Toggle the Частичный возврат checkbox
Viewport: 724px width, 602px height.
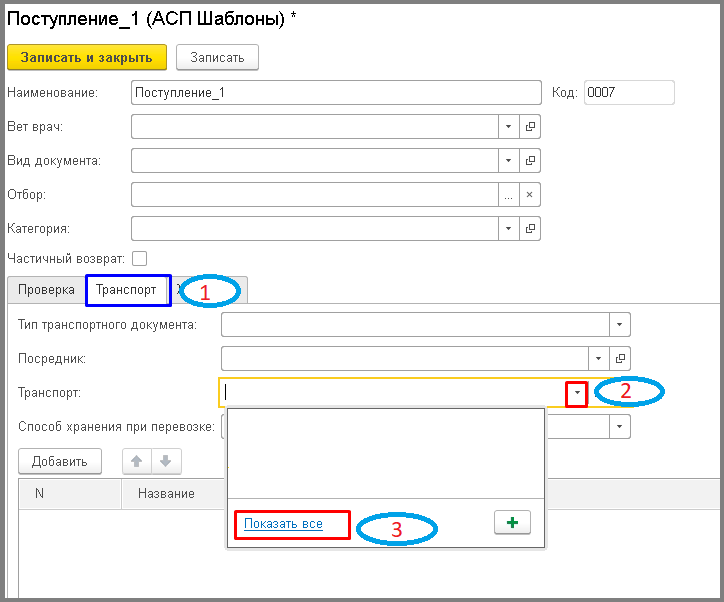139,259
